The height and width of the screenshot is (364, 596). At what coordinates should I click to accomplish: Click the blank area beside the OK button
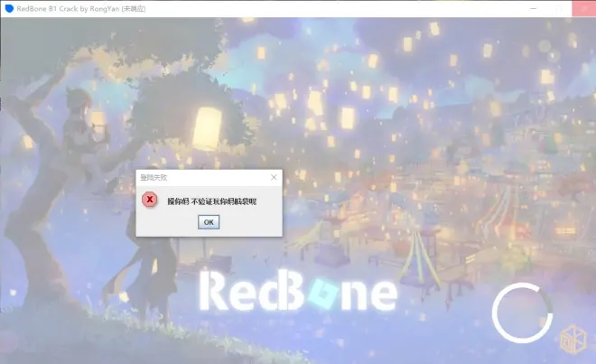click(x=253, y=222)
